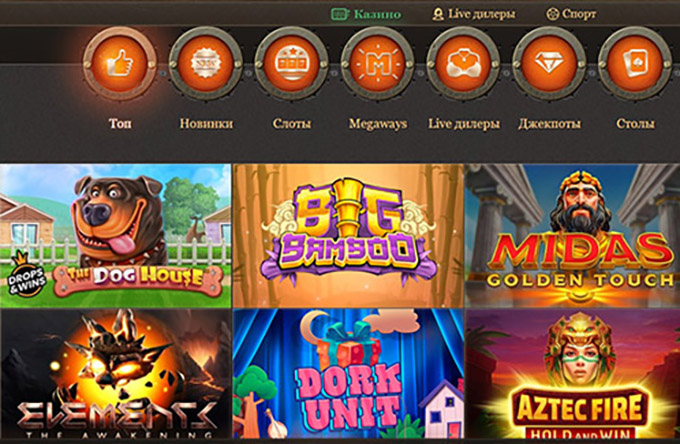
Task: Open Elements The Awakening game tile
Action: [115, 374]
